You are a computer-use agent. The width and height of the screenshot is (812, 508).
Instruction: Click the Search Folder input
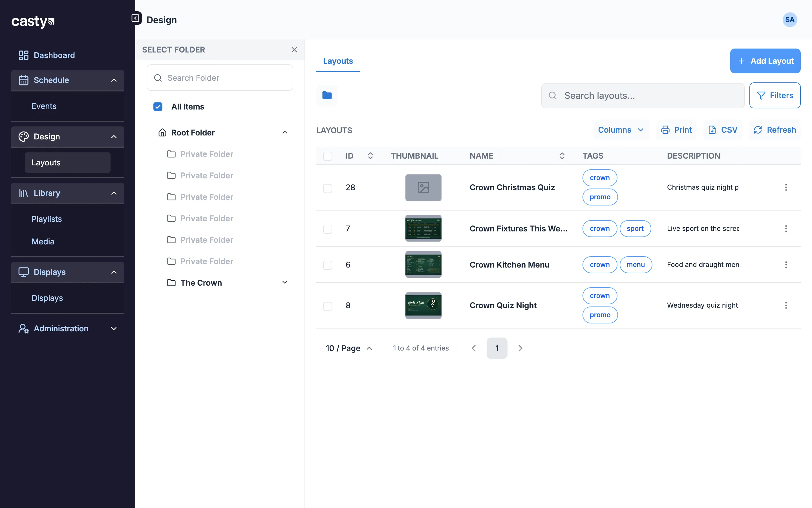point(220,78)
